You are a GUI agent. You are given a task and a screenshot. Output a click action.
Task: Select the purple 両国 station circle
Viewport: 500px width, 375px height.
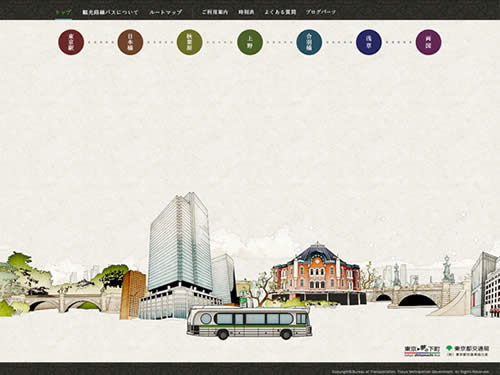point(428,42)
